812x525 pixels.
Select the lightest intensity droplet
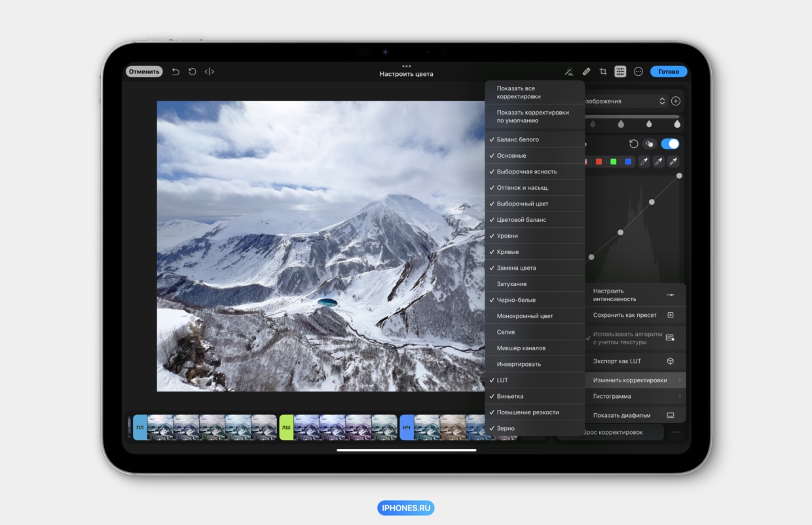coord(677,124)
